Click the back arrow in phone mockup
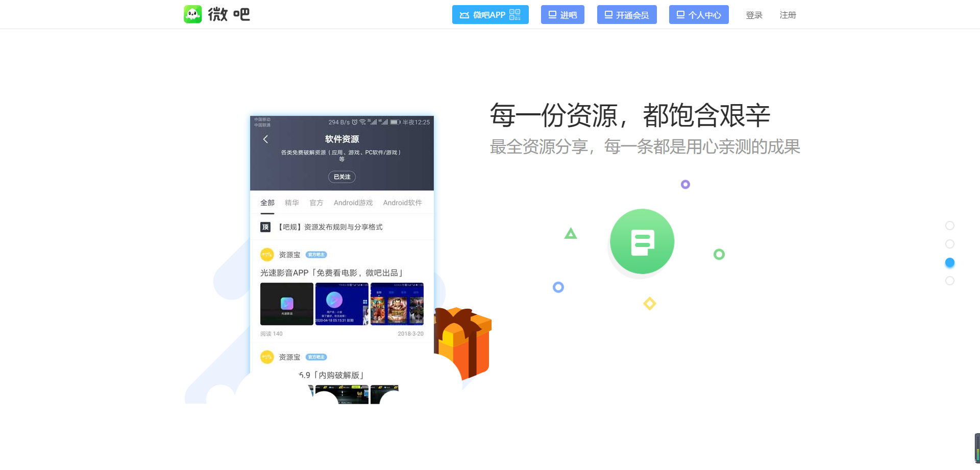This screenshot has height=470, width=980. click(265, 139)
